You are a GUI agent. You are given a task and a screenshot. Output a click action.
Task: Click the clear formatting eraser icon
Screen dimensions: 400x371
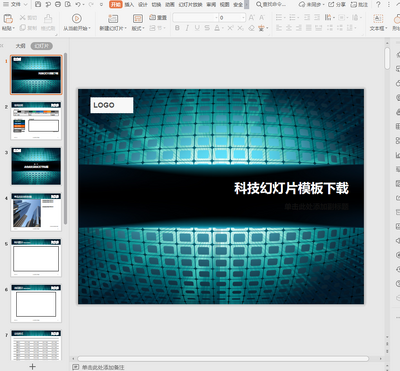(252, 28)
